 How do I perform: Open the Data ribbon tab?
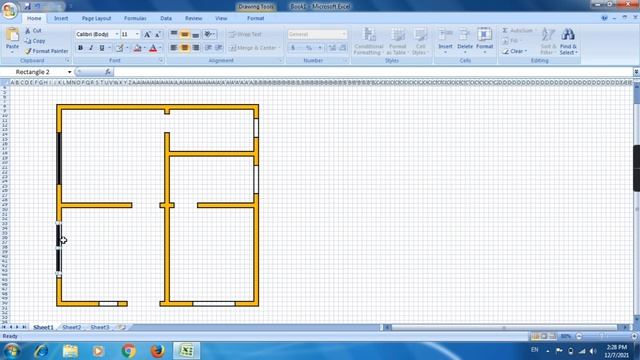(x=166, y=18)
